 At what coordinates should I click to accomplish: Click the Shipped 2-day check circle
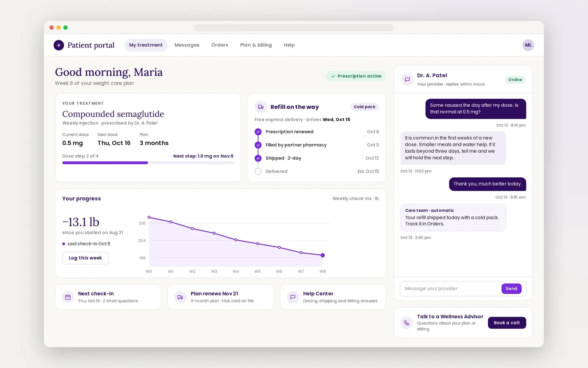tap(258, 158)
